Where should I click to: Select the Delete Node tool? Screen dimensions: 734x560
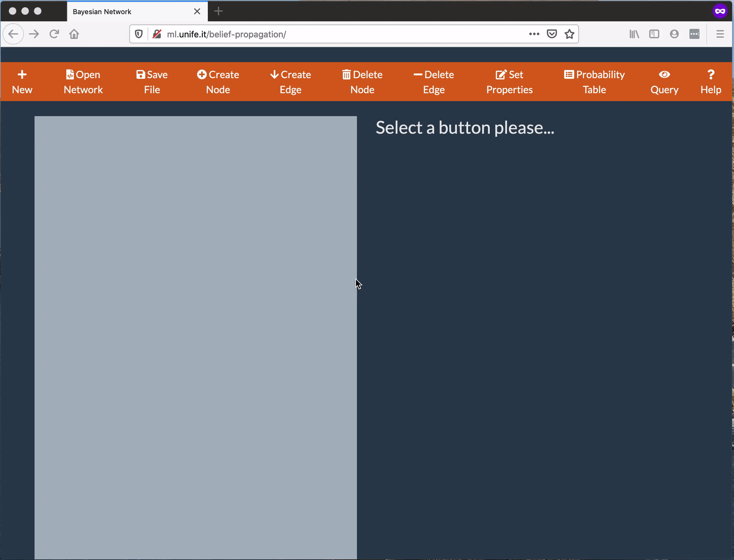[362, 82]
